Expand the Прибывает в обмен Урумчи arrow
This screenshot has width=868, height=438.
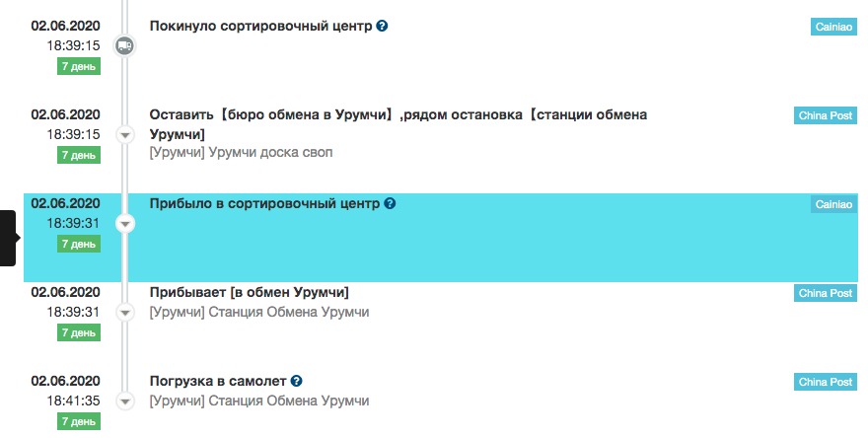(x=125, y=312)
